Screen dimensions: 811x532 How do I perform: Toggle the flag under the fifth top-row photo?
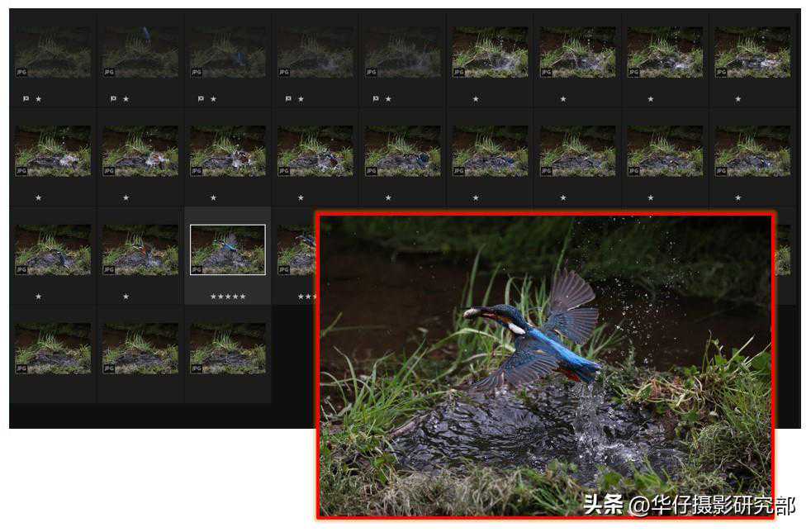point(376,98)
